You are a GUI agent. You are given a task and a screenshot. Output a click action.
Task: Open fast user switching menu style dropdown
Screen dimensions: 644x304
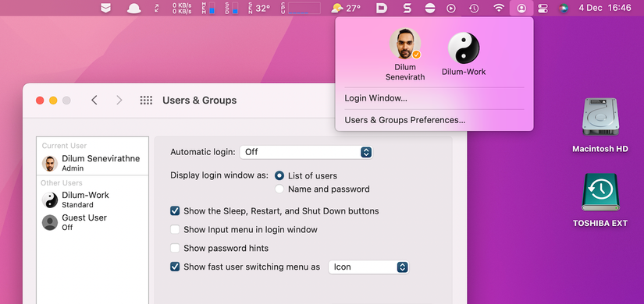coord(368,267)
